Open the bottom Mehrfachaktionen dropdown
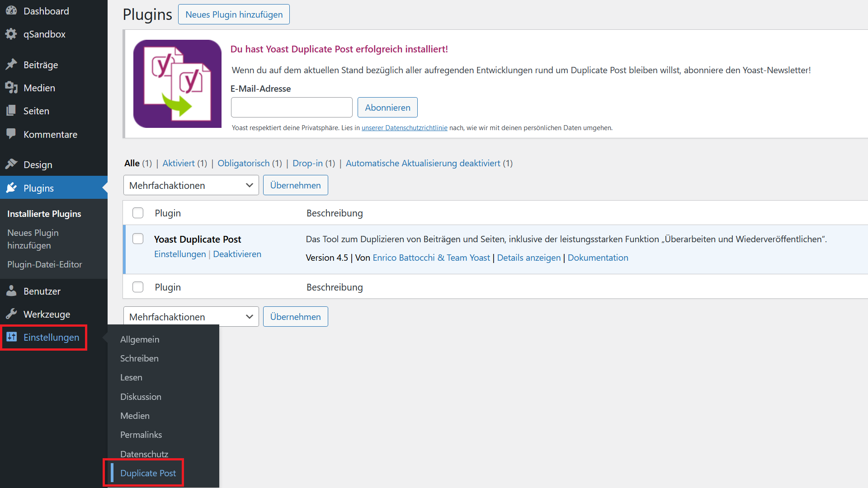Image resolution: width=868 pixels, height=488 pixels. [191, 317]
